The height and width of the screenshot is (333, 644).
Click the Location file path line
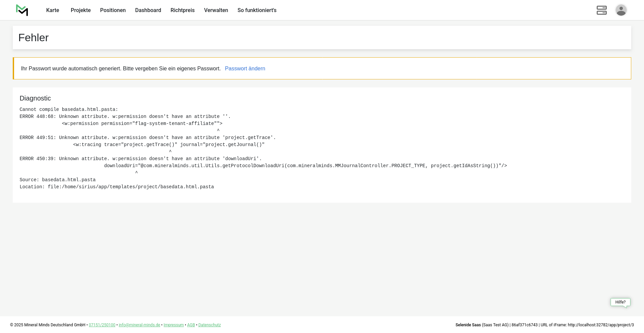pyautogui.click(x=117, y=187)
